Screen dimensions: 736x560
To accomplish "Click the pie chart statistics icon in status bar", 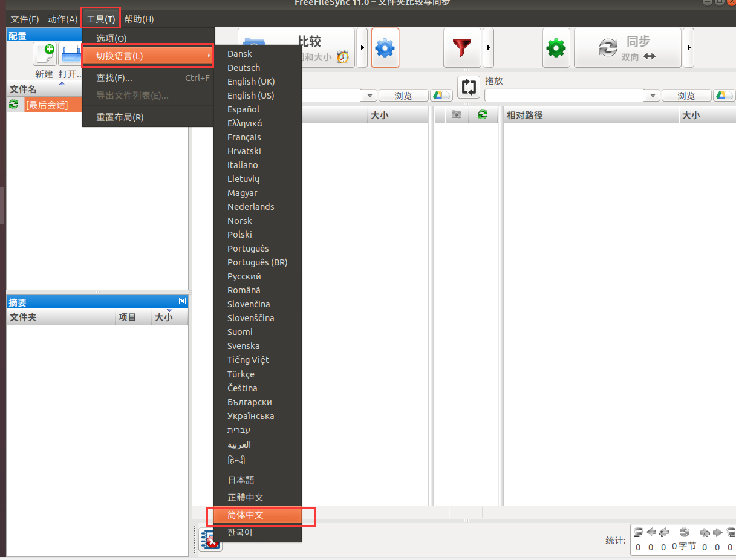I will 685,533.
